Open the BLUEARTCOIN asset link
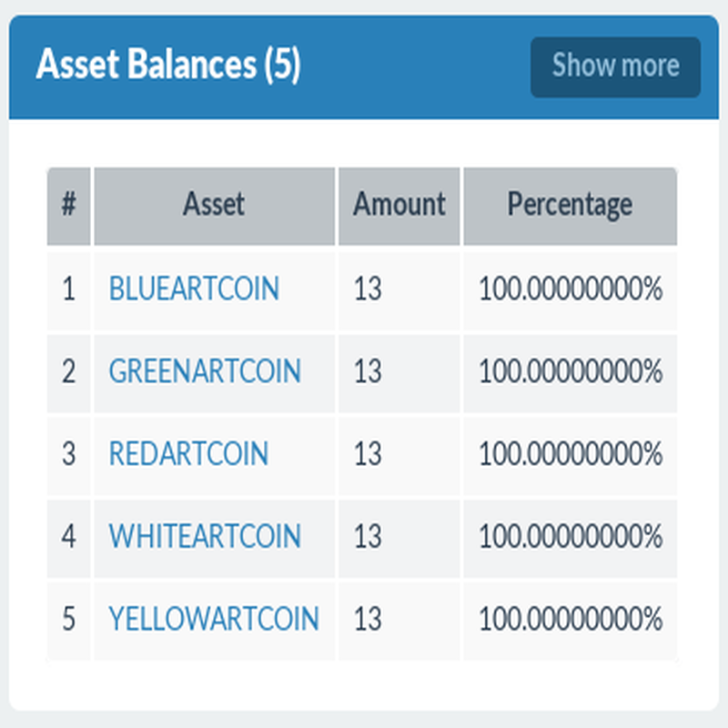 coord(194,288)
